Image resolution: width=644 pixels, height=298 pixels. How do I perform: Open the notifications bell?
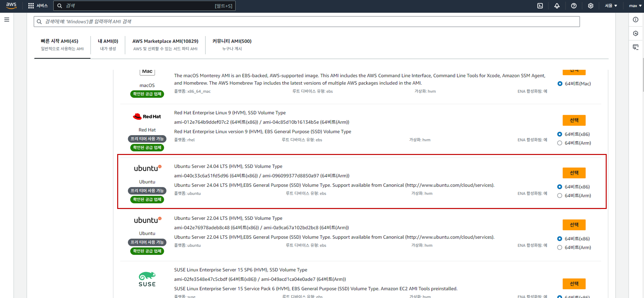(557, 6)
